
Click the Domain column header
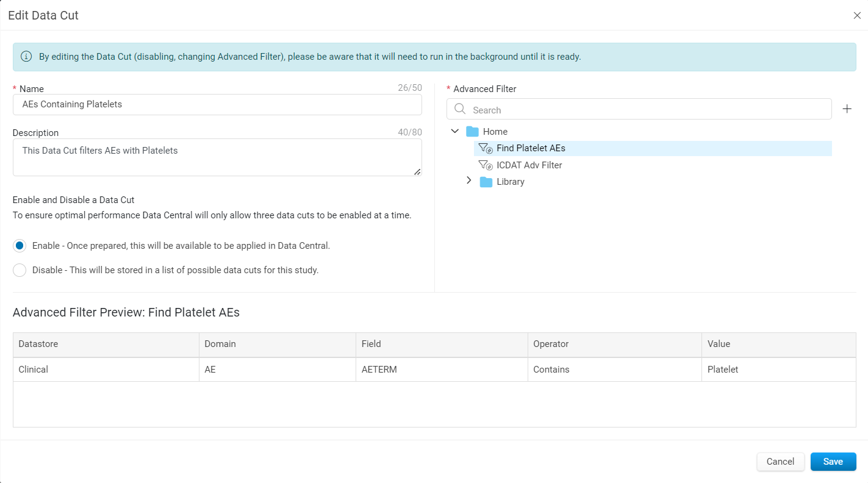click(278, 345)
